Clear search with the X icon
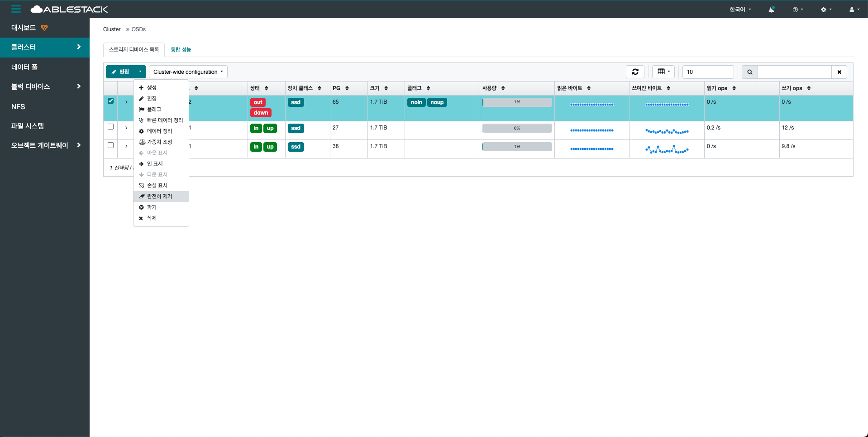Viewport: 868px width, 437px height. [x=839, y=72]
